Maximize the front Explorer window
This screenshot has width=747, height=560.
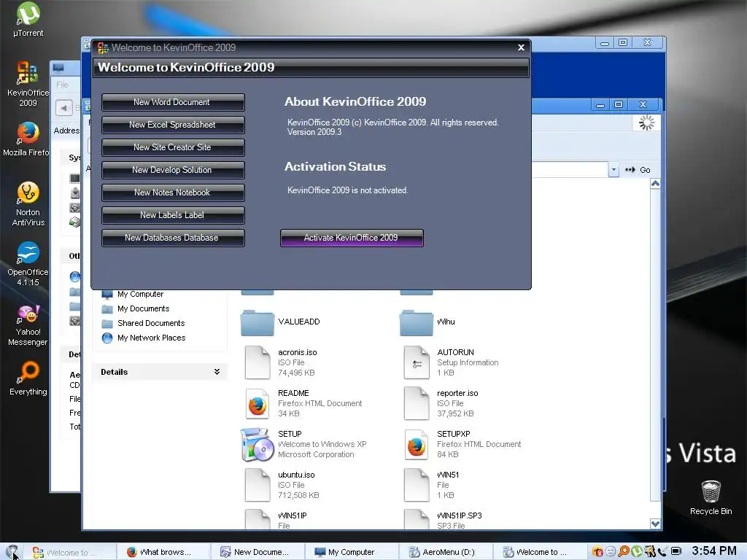pos(619,104)
